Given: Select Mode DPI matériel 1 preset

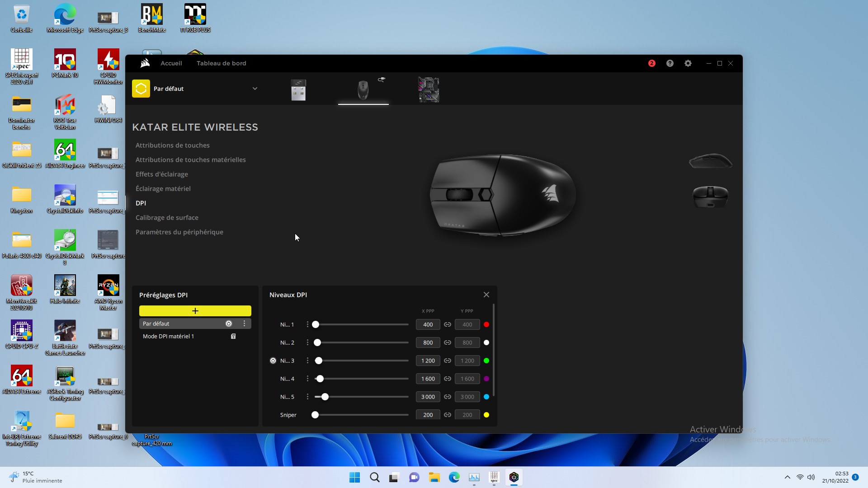Looking at the screenshot, I should click(x=195, y=336).
